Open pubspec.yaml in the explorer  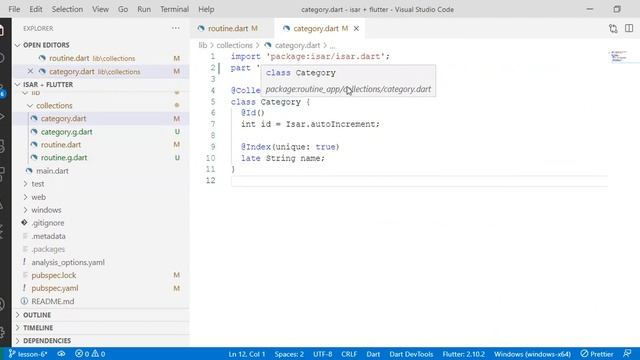pos(101,288)
